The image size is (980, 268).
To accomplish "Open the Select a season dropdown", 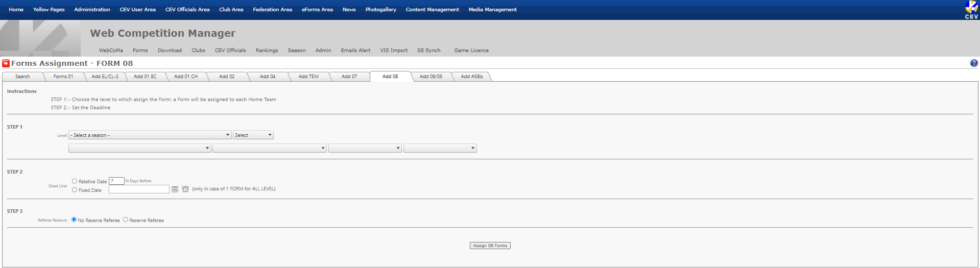I will click(150, 135).
